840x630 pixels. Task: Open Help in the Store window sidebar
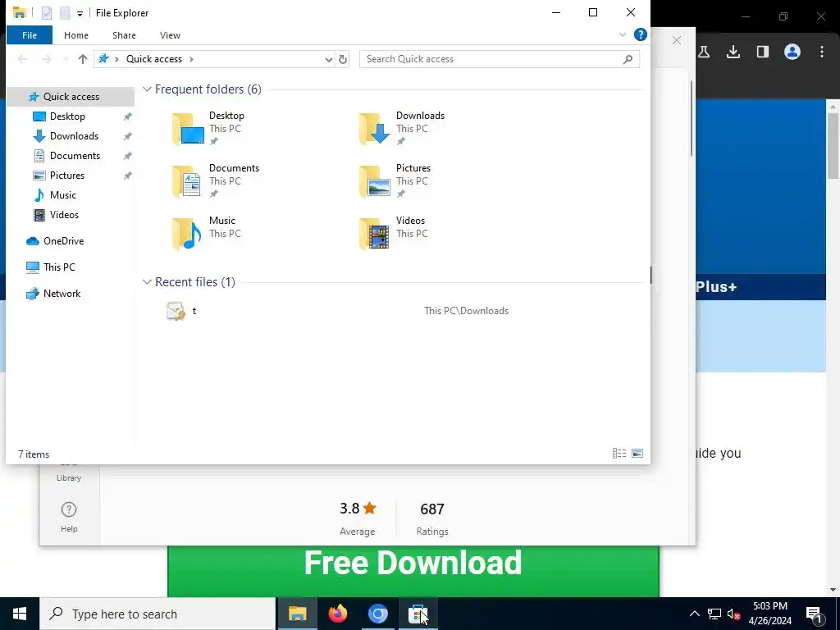pyautogui.click(x=69, y=518)
